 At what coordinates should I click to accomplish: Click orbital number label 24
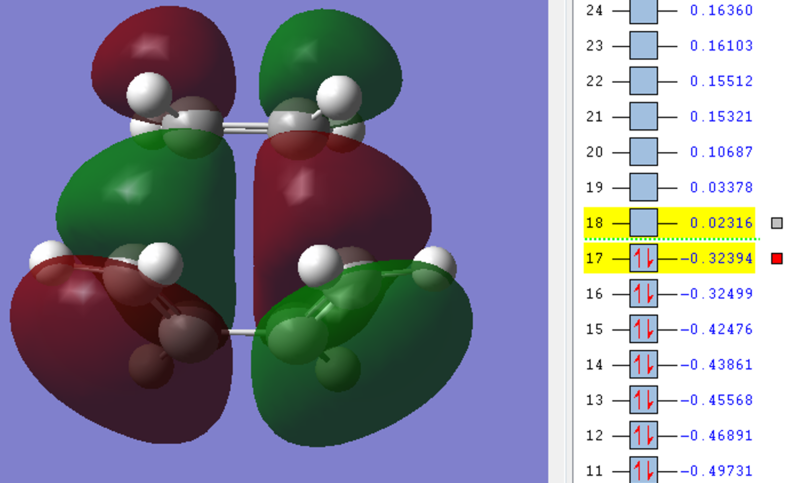(x=594, y=10)
